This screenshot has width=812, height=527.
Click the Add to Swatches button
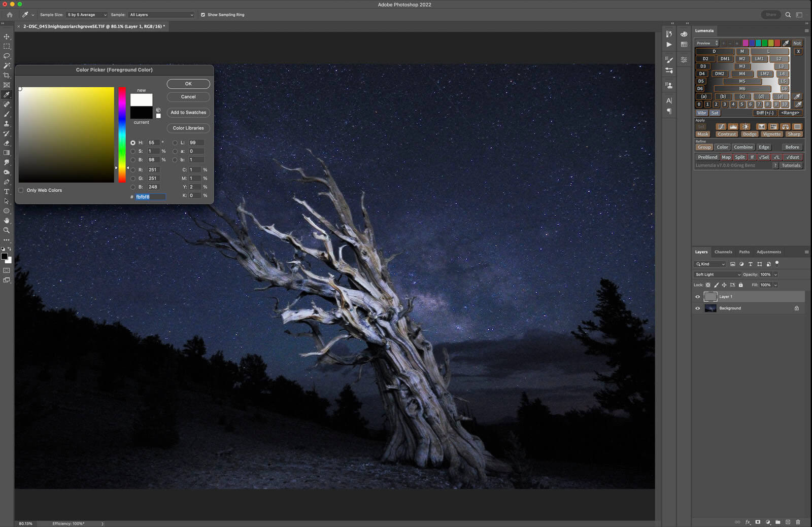(x=188, y=113)
